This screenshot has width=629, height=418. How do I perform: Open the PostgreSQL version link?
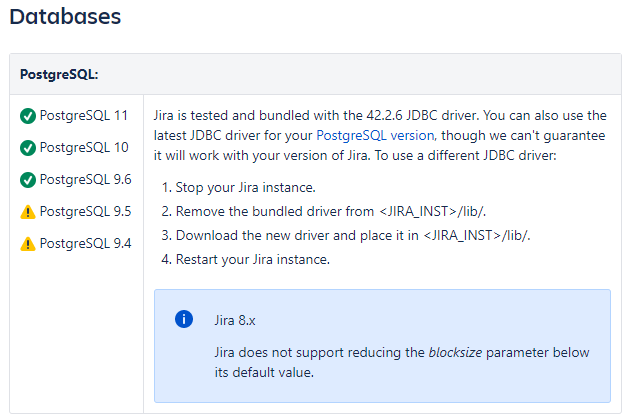(x=375, y=136)
